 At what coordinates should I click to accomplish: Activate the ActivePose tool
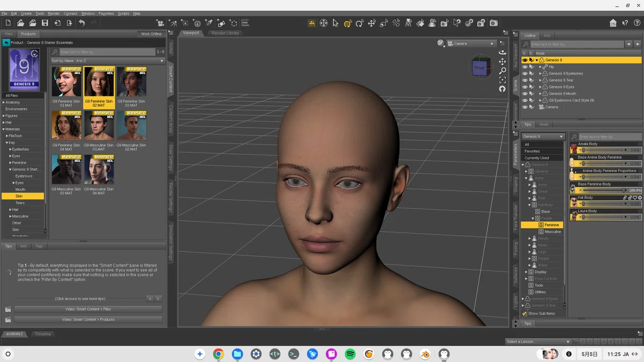pyautogui.click(x=396, y=23)
